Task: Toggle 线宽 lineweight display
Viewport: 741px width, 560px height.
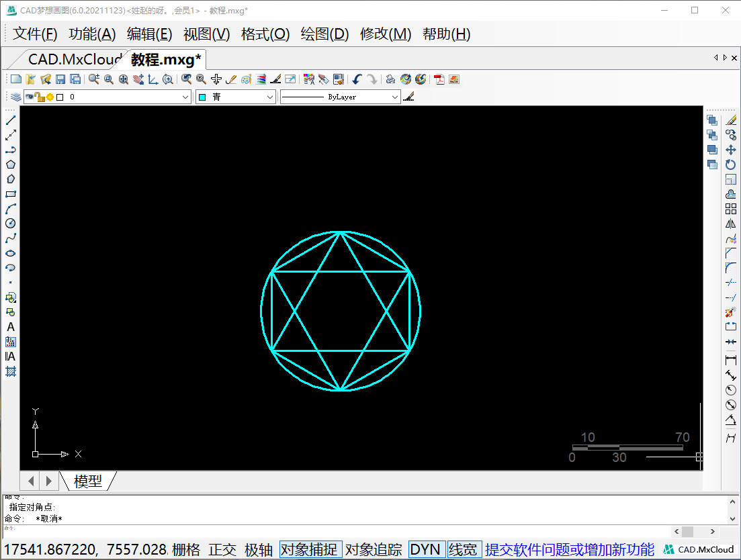Action: pyautogui.click(x=464, y=550)
